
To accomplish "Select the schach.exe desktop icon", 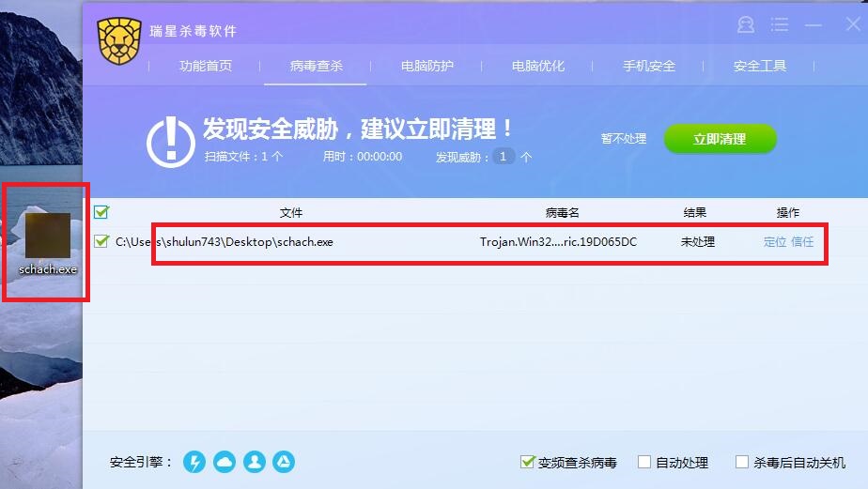I will [48, 244].
